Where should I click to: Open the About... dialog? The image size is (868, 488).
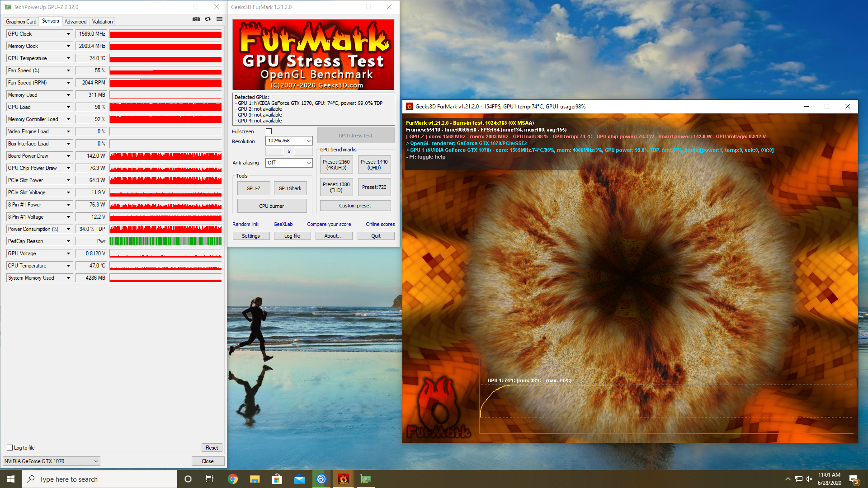click(x=334, y=236)
